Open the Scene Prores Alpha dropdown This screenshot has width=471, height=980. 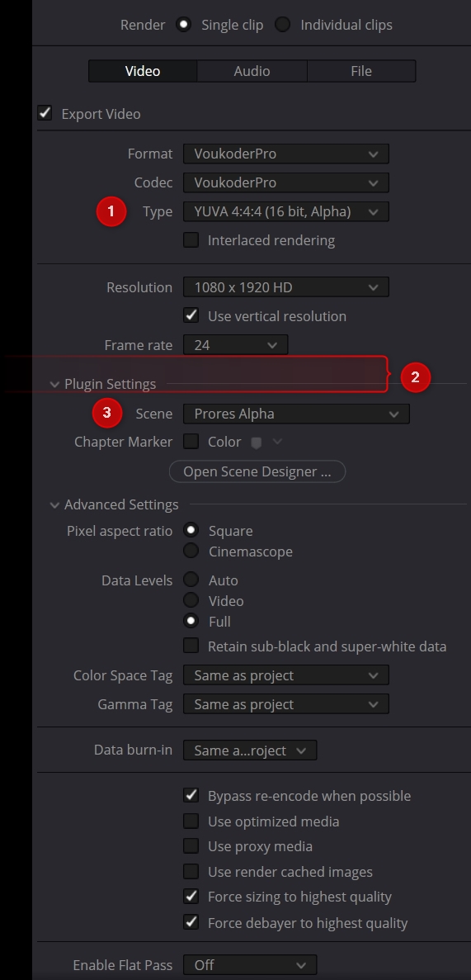[x=296, y=414]
